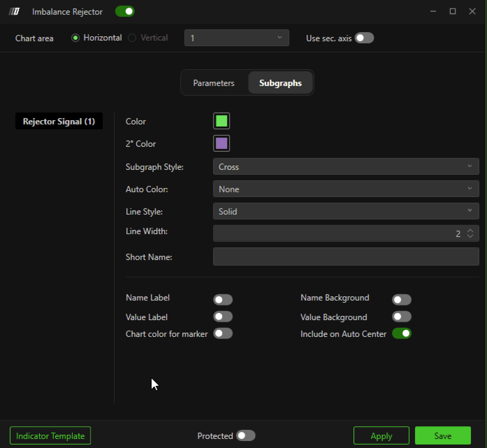Select the Rejector Signal (1) subgraph
This screenshot has height=448, width=487.
click(x=59, y=121)
